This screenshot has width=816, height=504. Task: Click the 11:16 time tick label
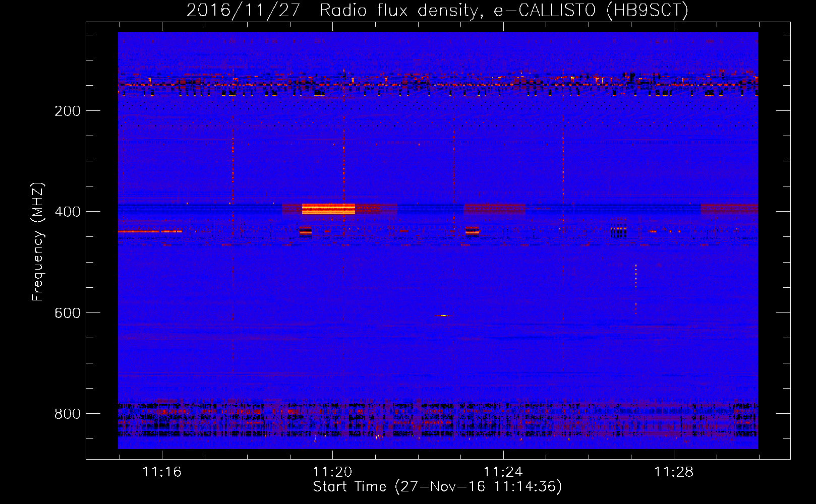tap(162, 472)
